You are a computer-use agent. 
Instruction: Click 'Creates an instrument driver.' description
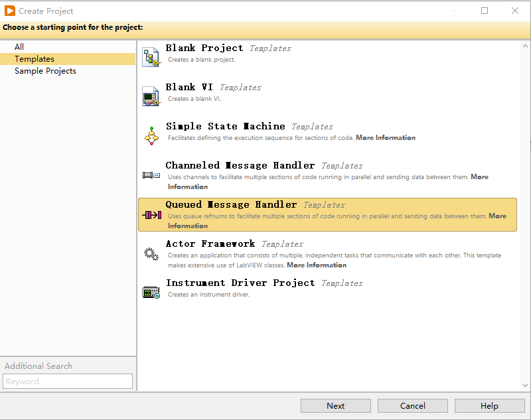point(208,295)
